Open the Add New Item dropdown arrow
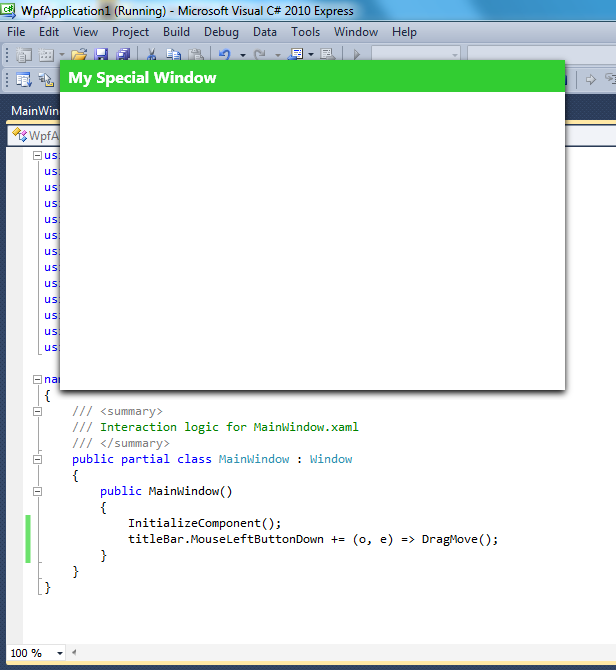 [x=62, y=55]
